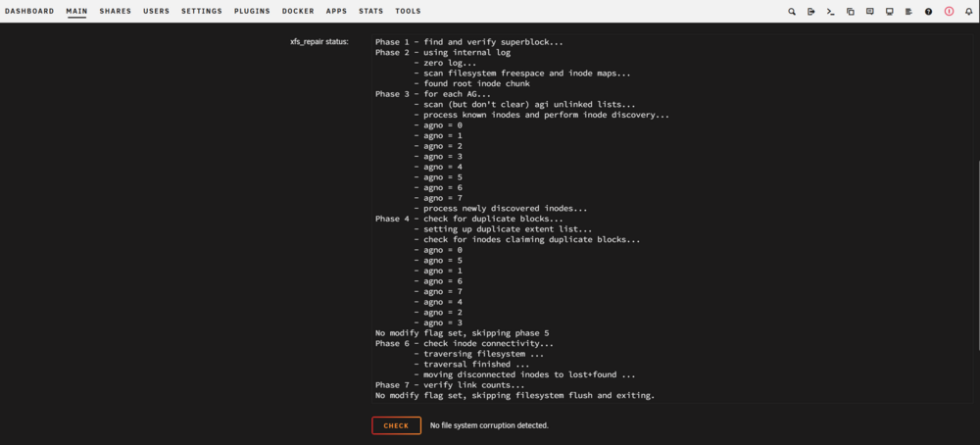Open the feedback speech bubble icon
Viewport: 980px width, 445px height.
[870, 11]
